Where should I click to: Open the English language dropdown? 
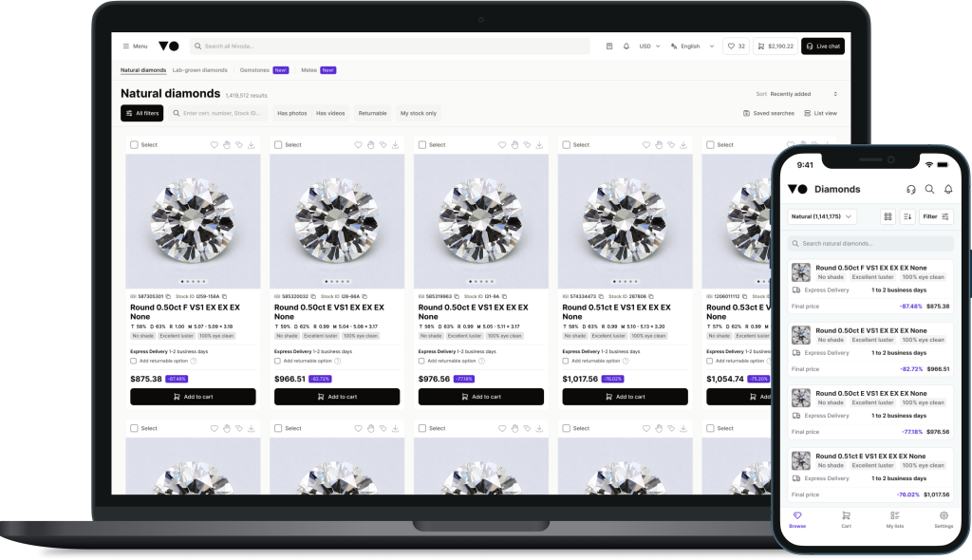click(692, 46)
